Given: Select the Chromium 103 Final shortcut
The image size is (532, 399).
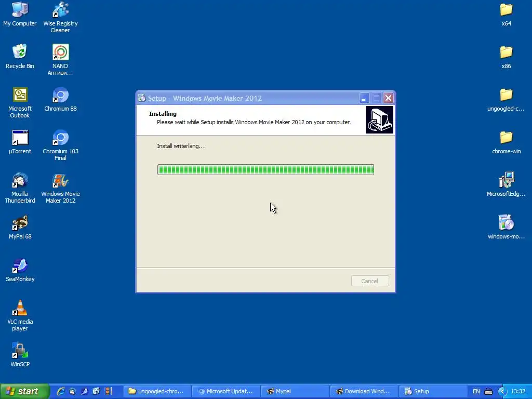Looking at the screenshot, I should (60, 145).
